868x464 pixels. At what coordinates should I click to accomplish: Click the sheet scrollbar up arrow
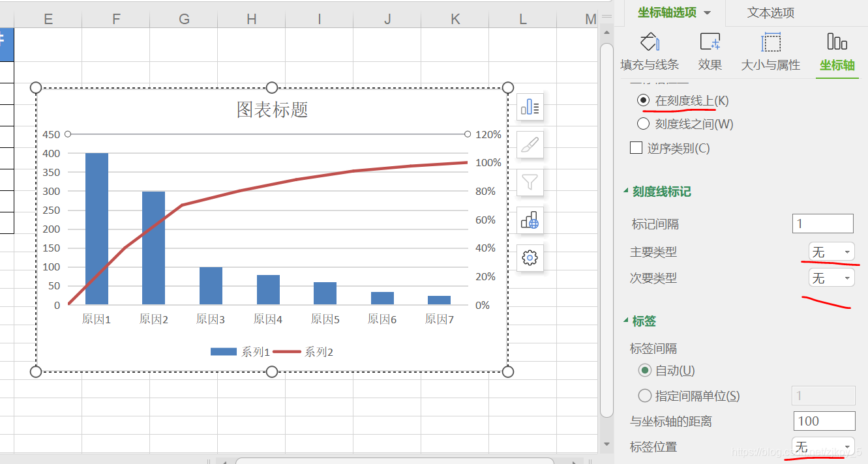pyautogui.click(x=606, y=33)
